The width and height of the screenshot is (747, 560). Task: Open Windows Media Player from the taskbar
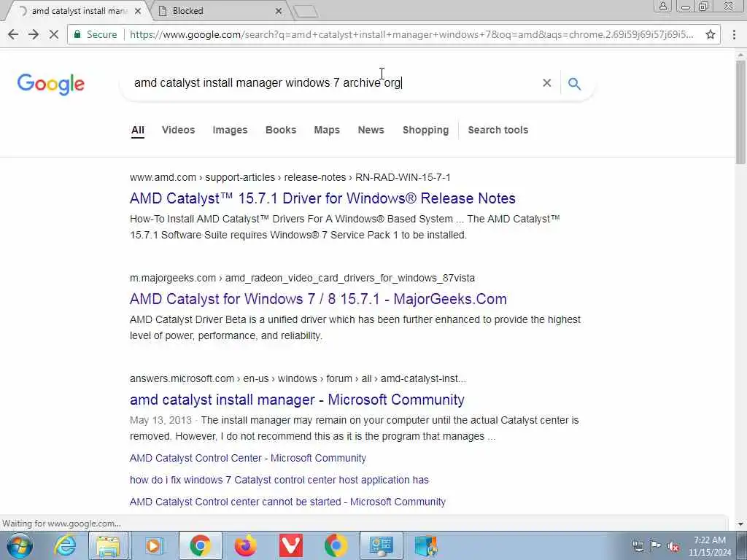pos(154,545)
